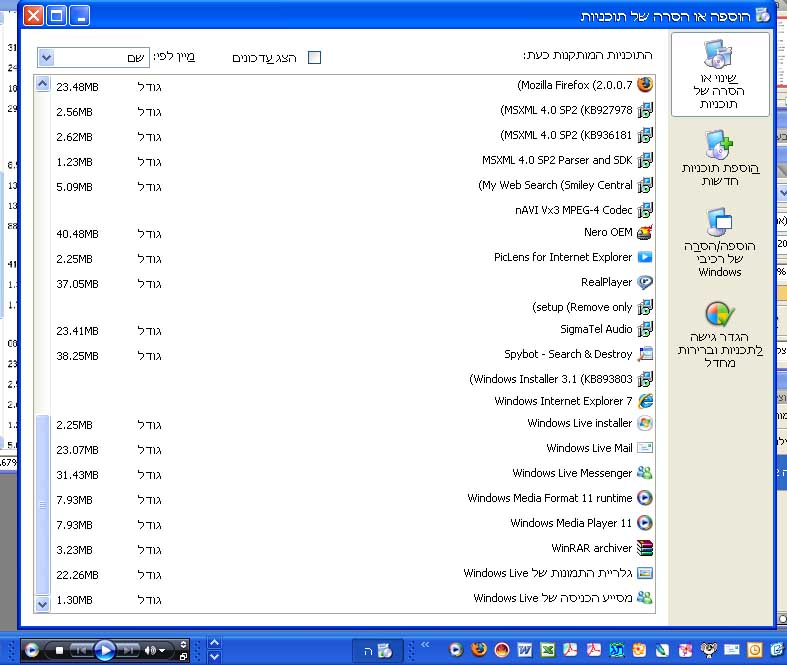Select the WinRAR archiver entry name

click(x=592, y=548)
